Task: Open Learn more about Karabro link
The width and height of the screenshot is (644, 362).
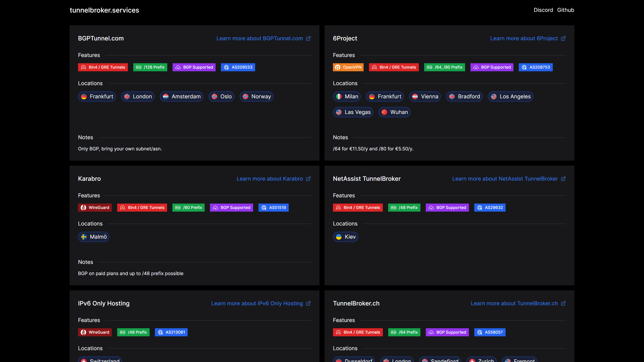Action: pos(269,179)
